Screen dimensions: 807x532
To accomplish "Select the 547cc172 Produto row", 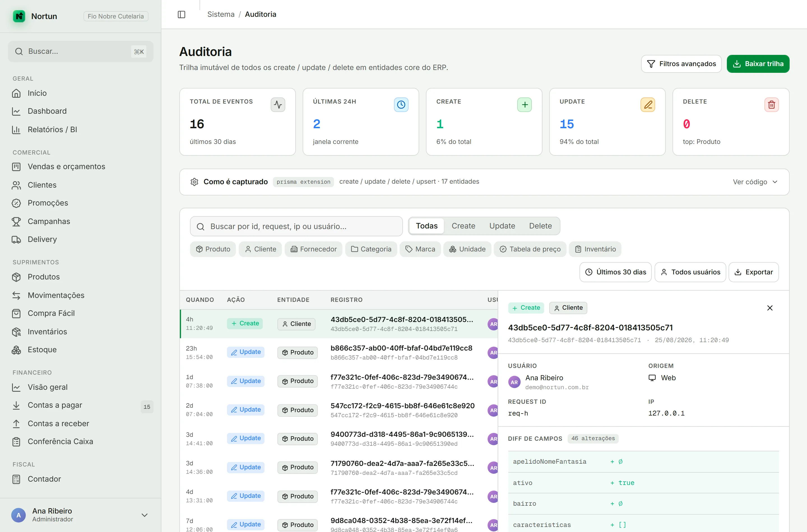I will 339,410.
